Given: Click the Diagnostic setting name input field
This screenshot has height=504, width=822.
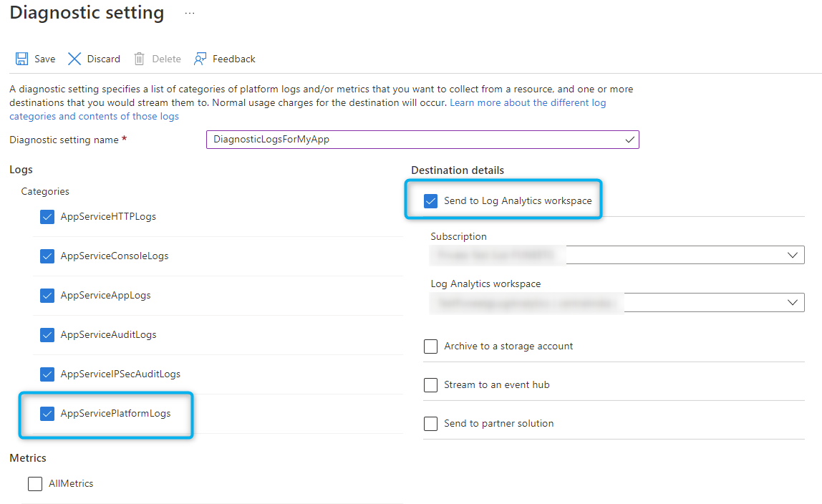Looking at the screenshot, I should click(x=394, y=139).
